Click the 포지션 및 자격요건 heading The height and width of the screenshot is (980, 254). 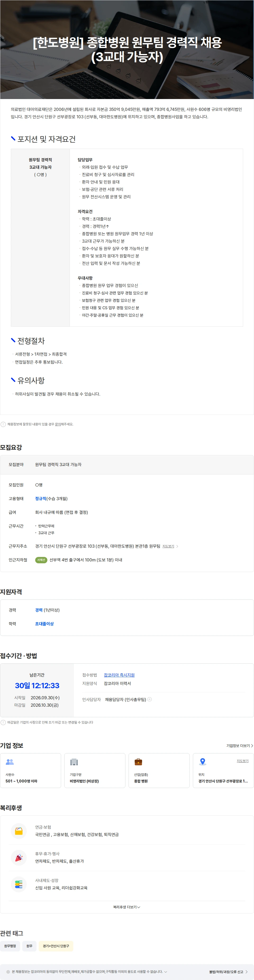pyautogui.click(x=47, y=139)
